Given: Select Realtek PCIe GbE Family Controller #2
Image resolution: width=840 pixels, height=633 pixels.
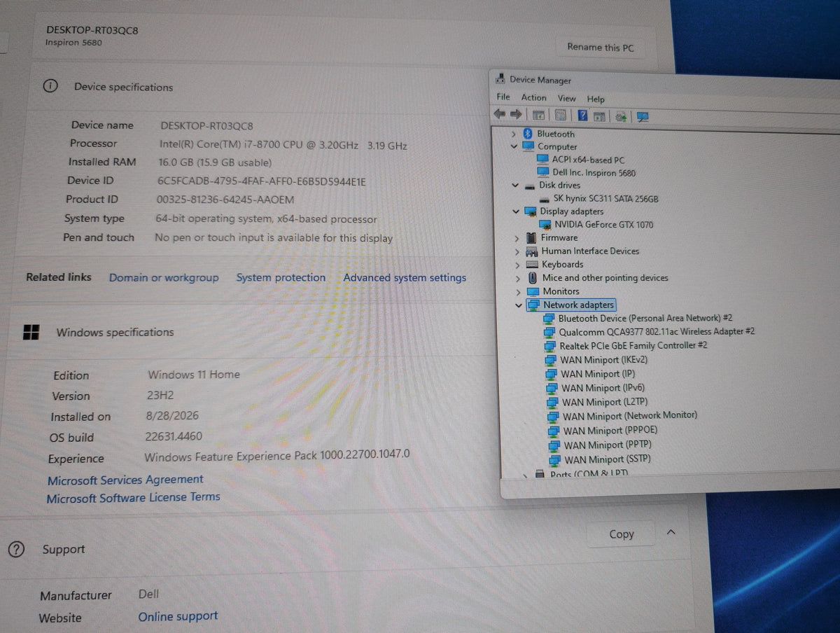Looking at the screenshot, I should [x=633, y=345].
